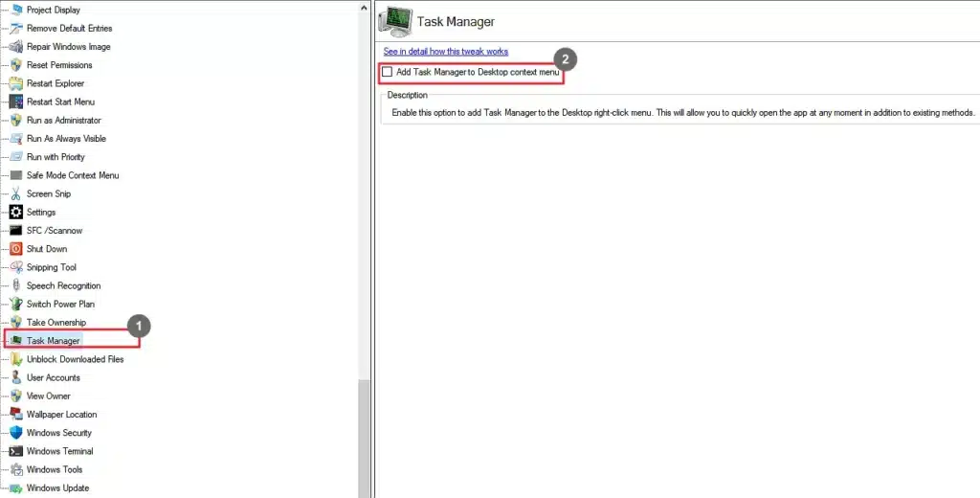
Task: Click the Snipping Tool icon
Action: tap(16, 267)
